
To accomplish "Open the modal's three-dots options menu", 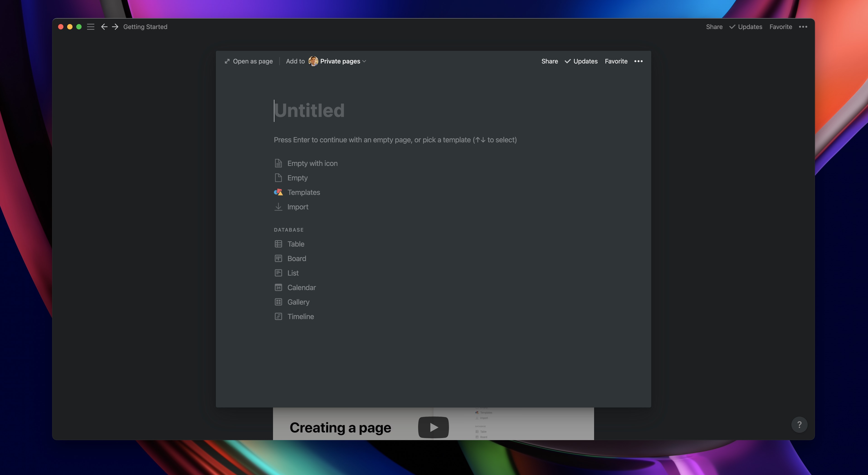I will (x=638, y=61).
